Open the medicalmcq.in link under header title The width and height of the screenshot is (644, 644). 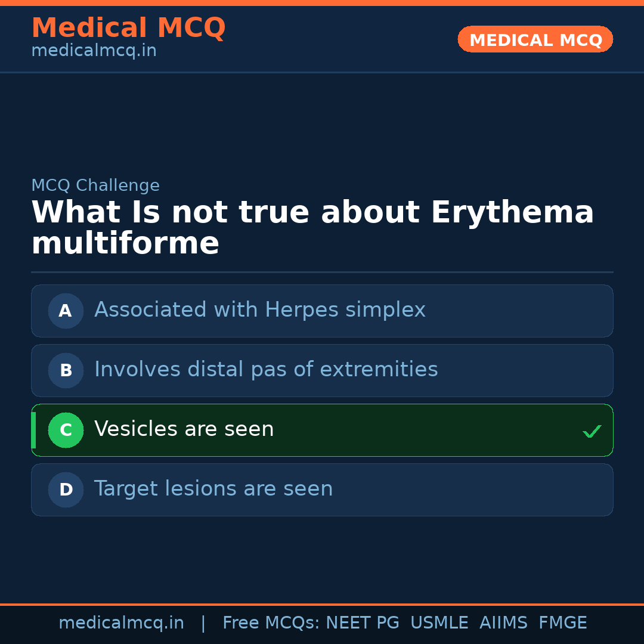[94, 51]
